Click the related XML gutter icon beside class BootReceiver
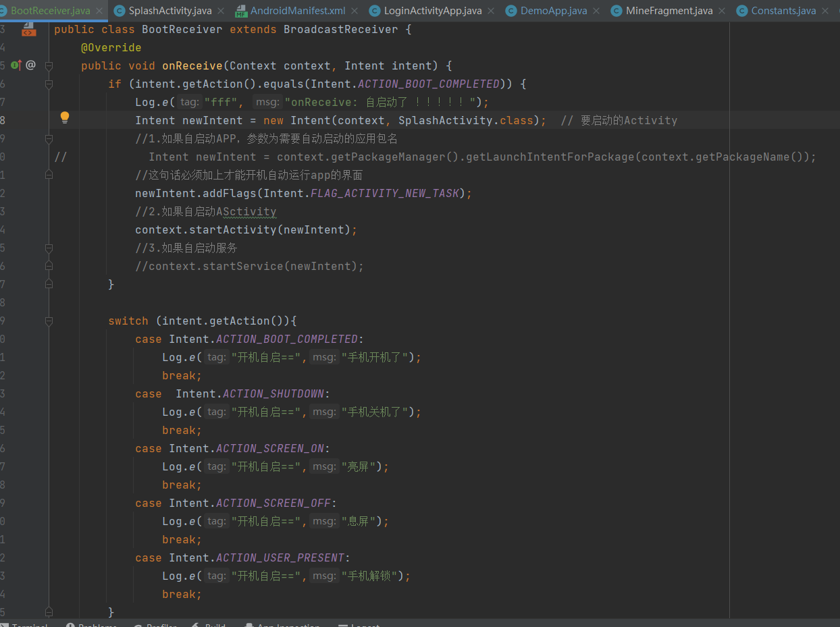 coord(28,30)
